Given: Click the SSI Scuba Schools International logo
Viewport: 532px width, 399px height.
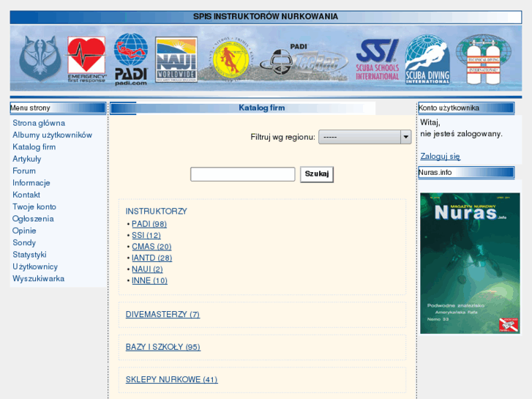Looking at the screenshot, I should click(x=378, y=60).
